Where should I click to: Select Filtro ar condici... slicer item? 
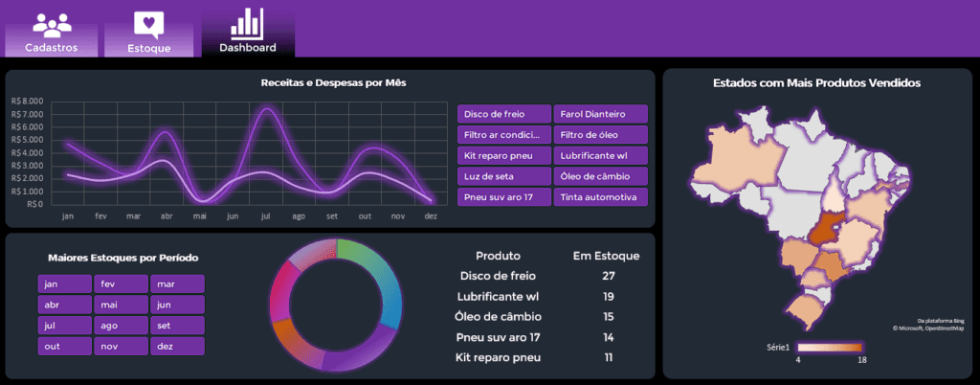click(x=504, y=135)
